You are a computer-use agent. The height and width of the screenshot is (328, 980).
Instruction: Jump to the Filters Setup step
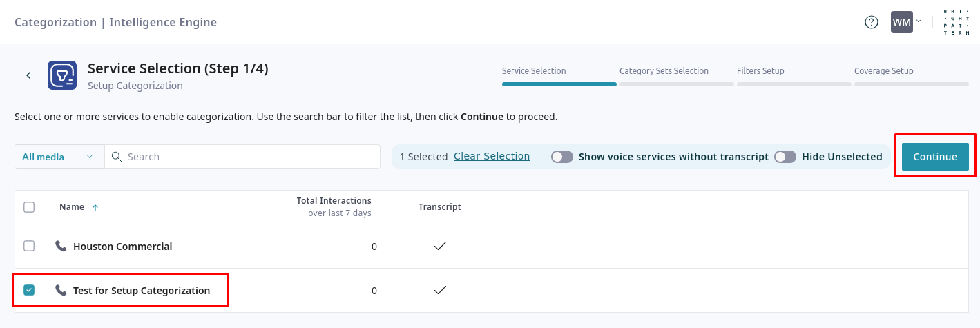[760, 71]
